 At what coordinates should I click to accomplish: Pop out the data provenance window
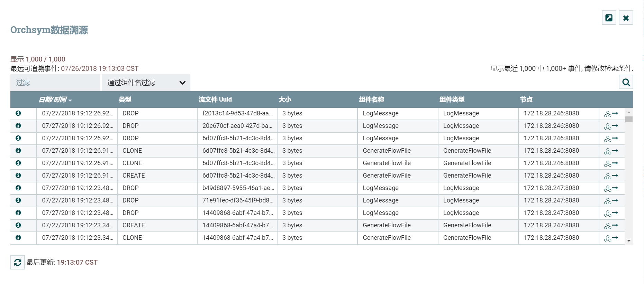point(609,18)
